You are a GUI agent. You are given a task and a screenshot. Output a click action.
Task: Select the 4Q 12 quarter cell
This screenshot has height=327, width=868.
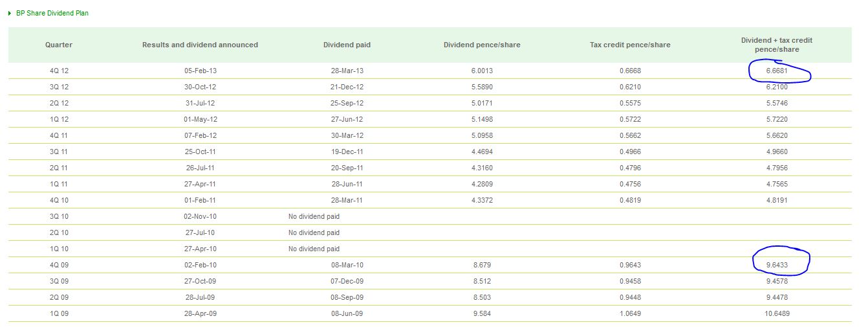tap(59, 71)
